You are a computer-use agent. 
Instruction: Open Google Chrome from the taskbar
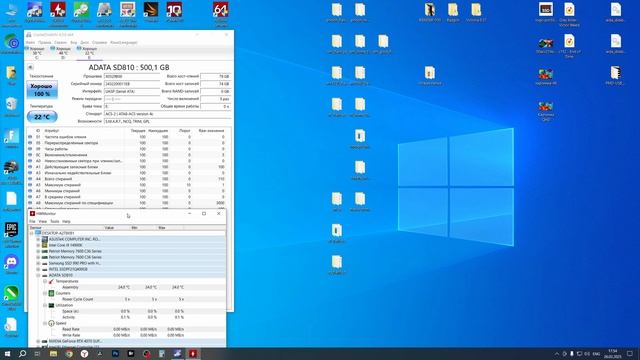pos(69,354)
